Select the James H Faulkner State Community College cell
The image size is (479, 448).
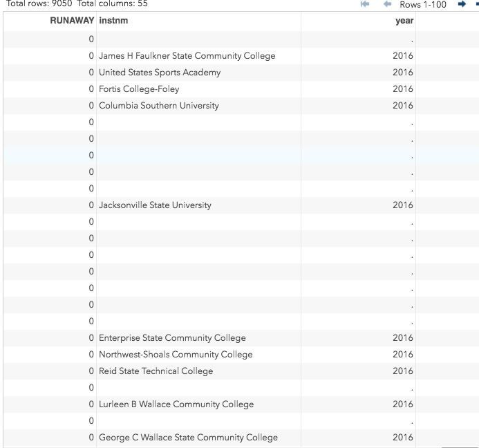click(187, 56)
